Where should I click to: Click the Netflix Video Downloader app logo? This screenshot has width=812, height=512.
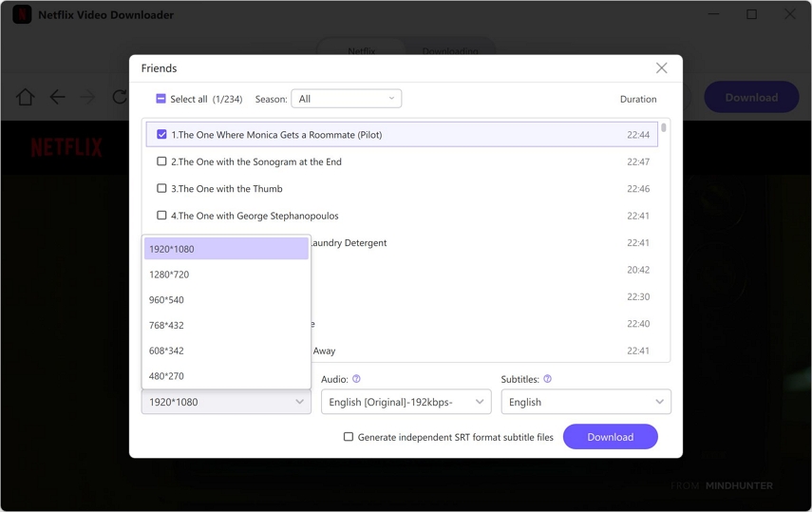[x=22, y=14]
